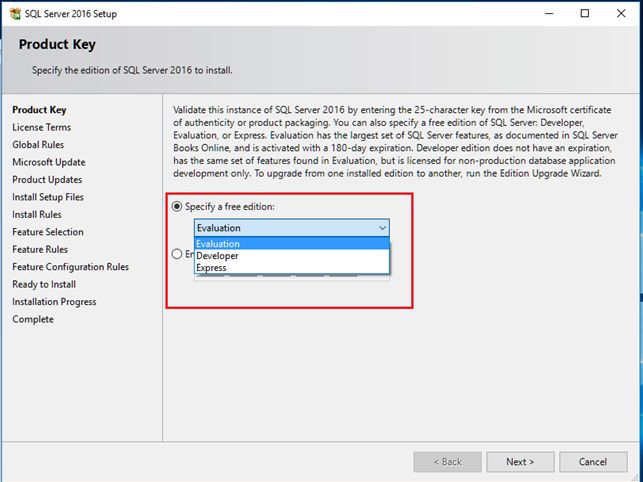The height and width of the screenshot is (482, 643).
Task: Click the Cancel button
Action: pyautogui.click(x=594, y=462)
